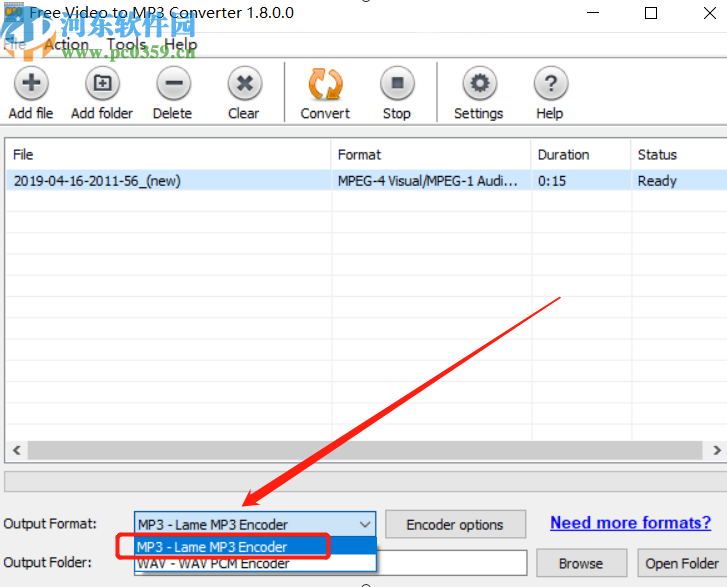Click the Open Folder button
Screen dimensions: 727x587
(682, 563)
